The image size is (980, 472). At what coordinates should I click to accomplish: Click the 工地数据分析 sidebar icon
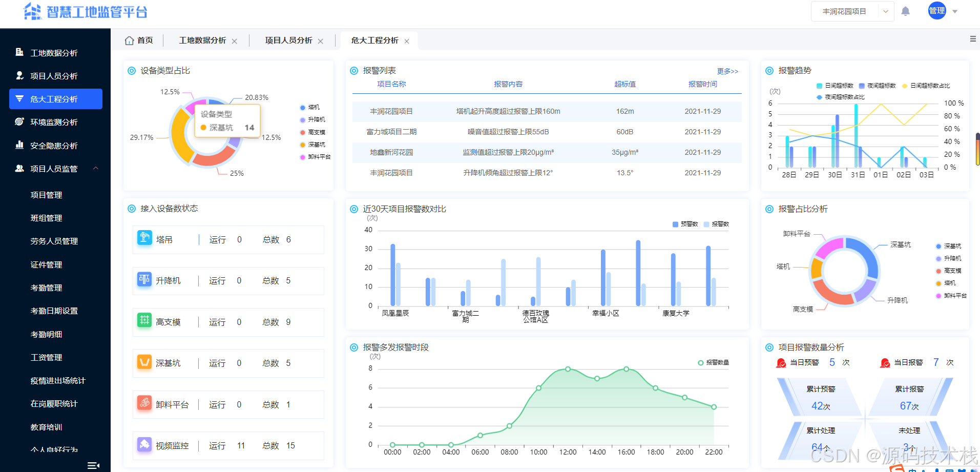pos(19,52)
